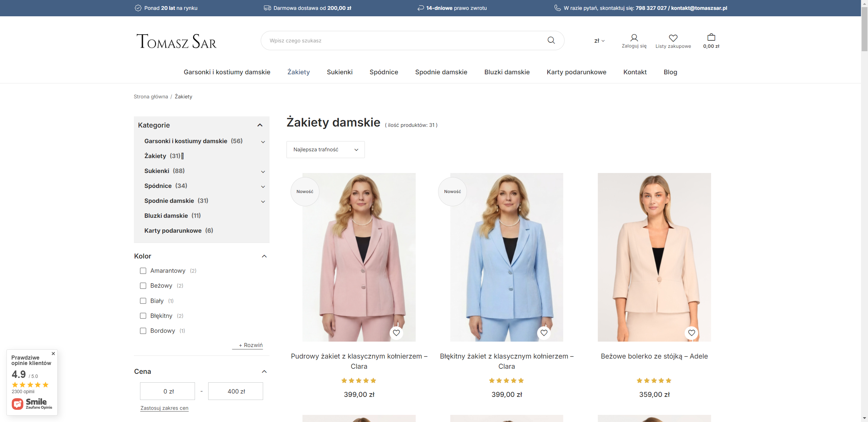Expand the Sukienki category chevron
Screen dimensions: 868x422
263,172
